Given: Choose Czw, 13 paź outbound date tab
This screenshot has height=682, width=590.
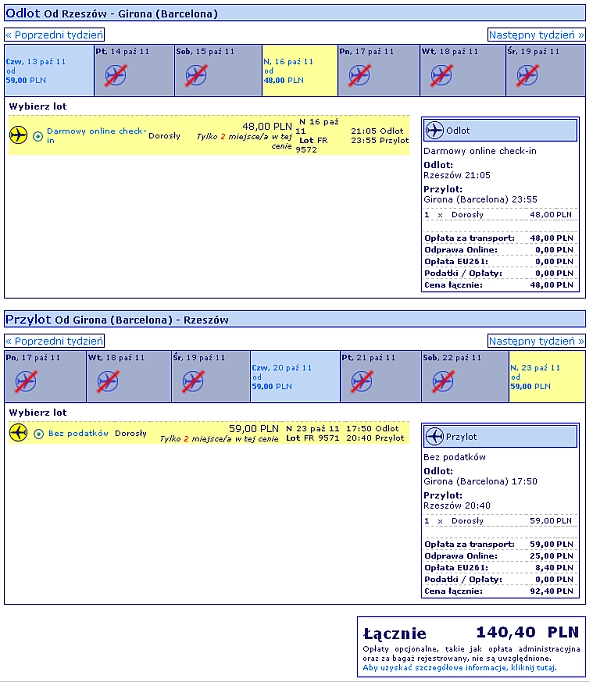Looking at the screenshot, I should [x=49, y=70].
